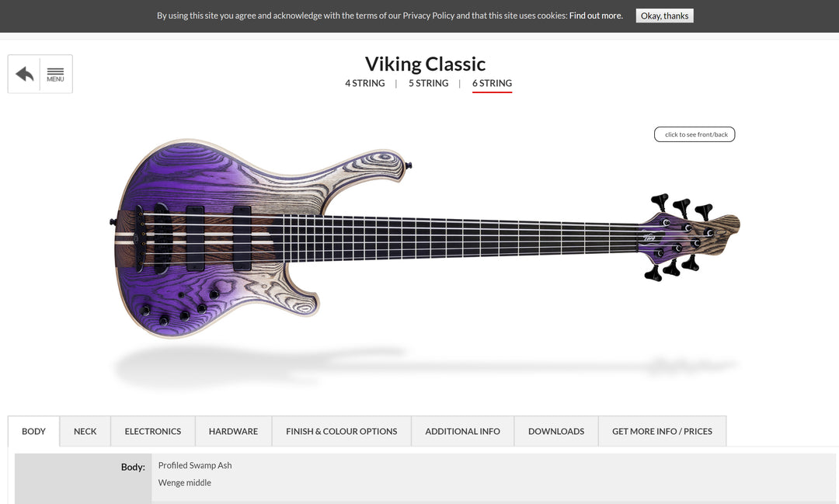Viewport: 839px width, 504px height.
Task: Show FINISH & COLOUR OPTIONS tab
Action: click(x=341, y=431)
